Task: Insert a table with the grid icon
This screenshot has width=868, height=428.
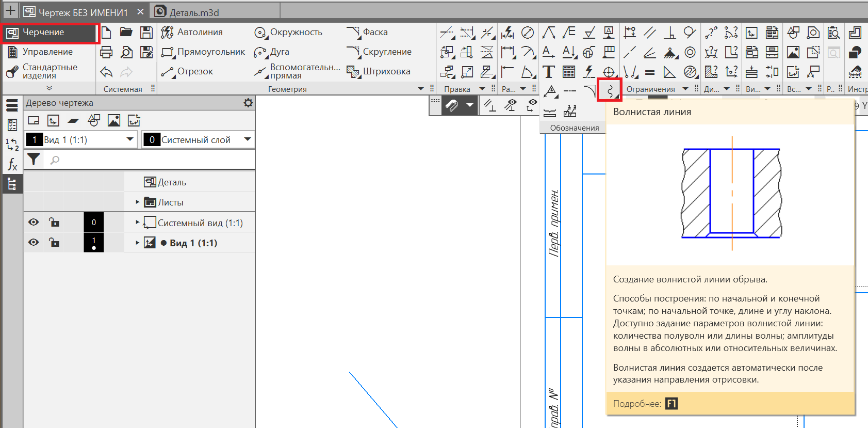Action: pyautogui.click(x=569, y=72)
